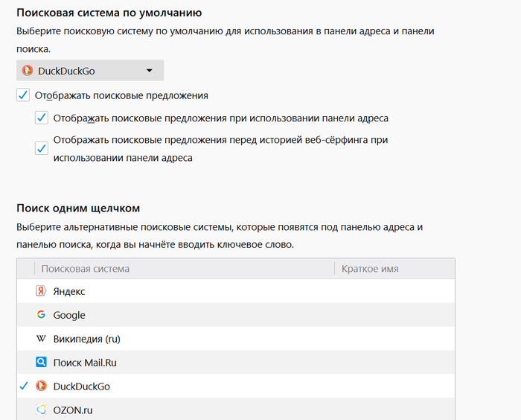Click the Mail.Ru search icon
Viewport: 521px width, 420px height.
(42, 363)
